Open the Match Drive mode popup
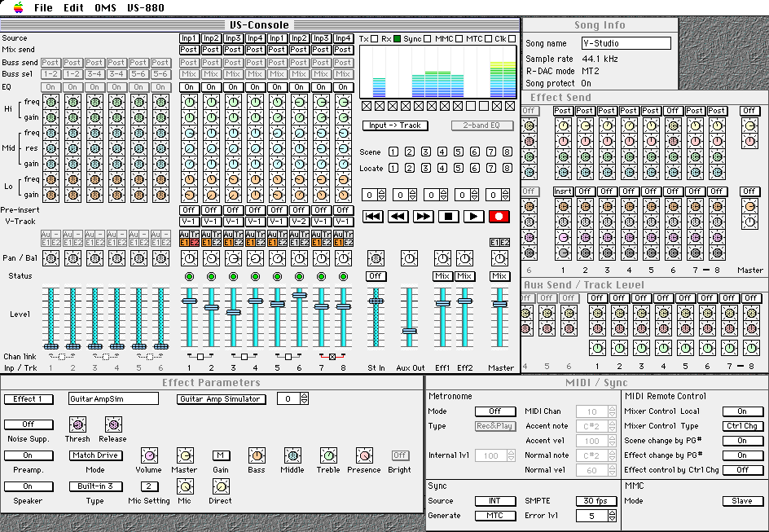The height and width of the screenshot is (532, 769). (x=95, y=455)
